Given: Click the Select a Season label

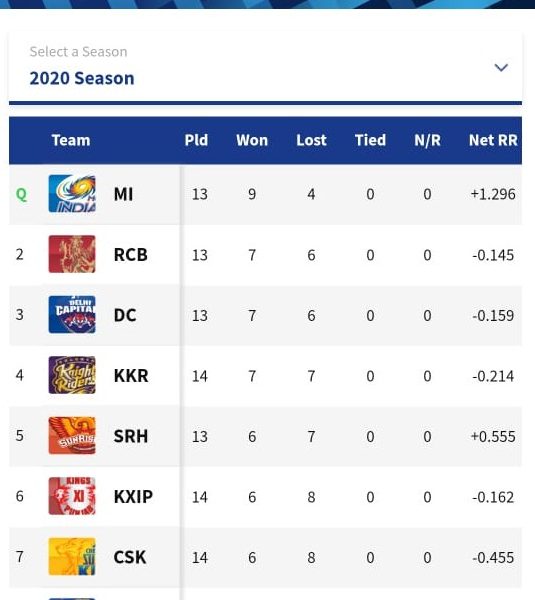Looking at the screenshot, I should pyautogui.click(x=78, y=52).
